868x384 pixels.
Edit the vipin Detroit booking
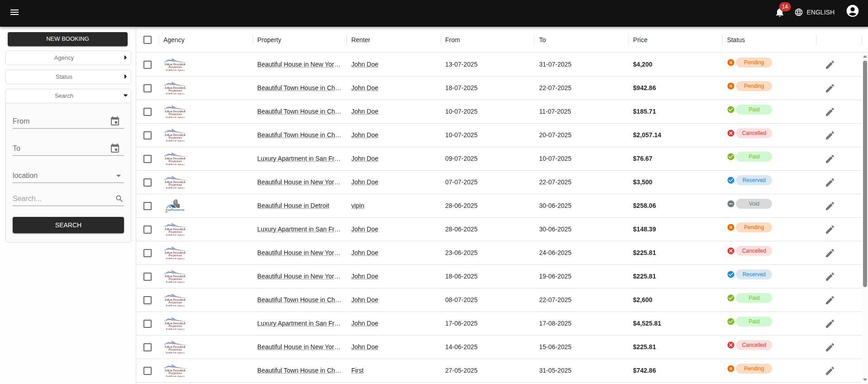coord(830,206)
